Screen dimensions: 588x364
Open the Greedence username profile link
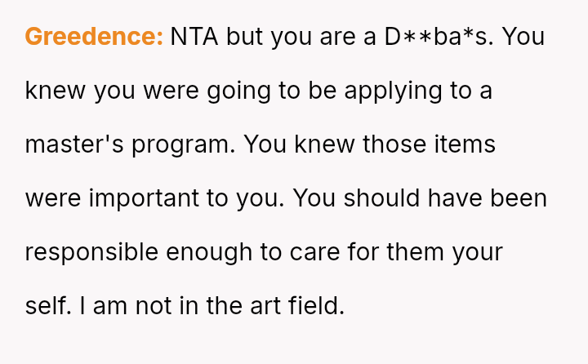(94, 37)
